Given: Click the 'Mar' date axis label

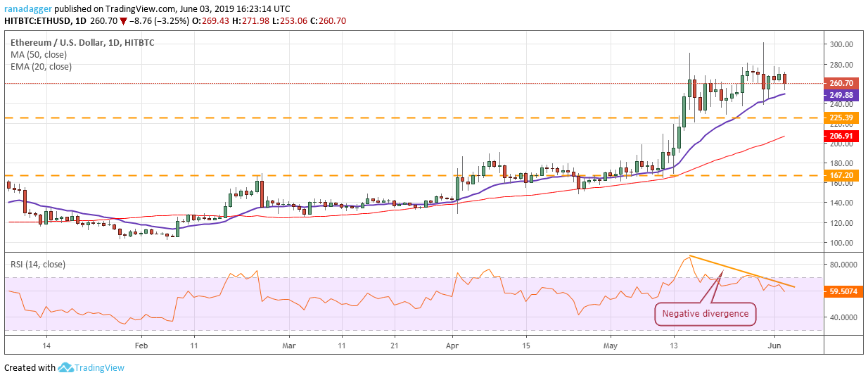Looking at the screenshot, I should (289, 346).
